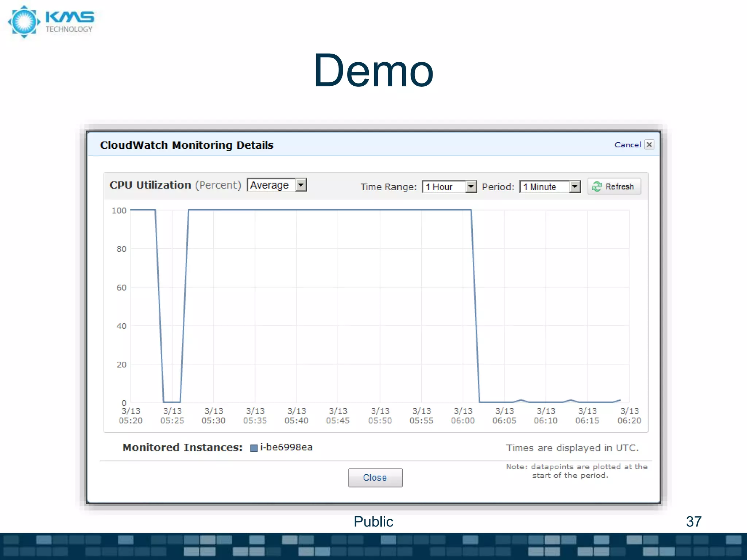This screenshot has width=747, height=560.
Task: Click the 60 y-axis value
Action: 121,288
